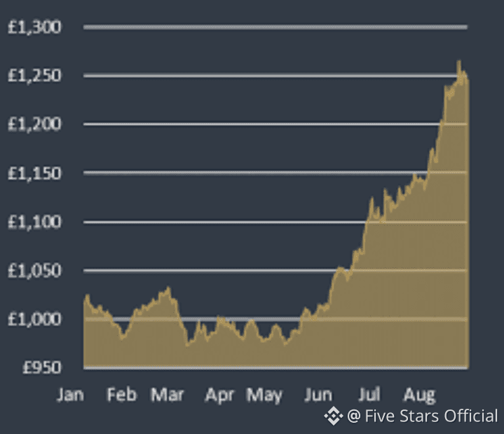Select the Jul month label

369,395
